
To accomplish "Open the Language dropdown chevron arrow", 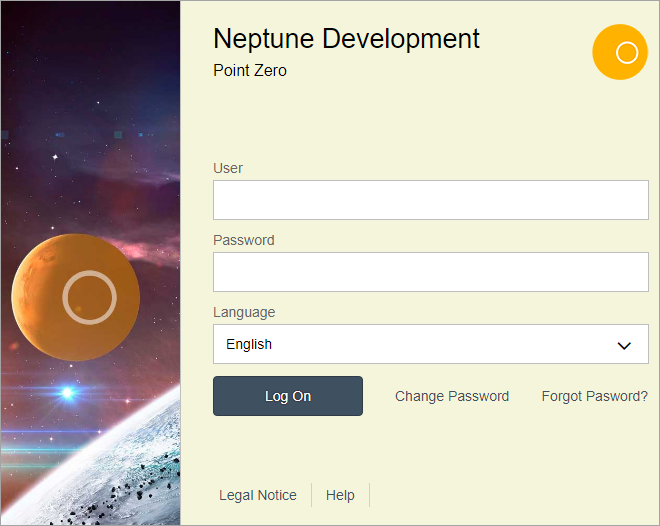I will (624, 345).
